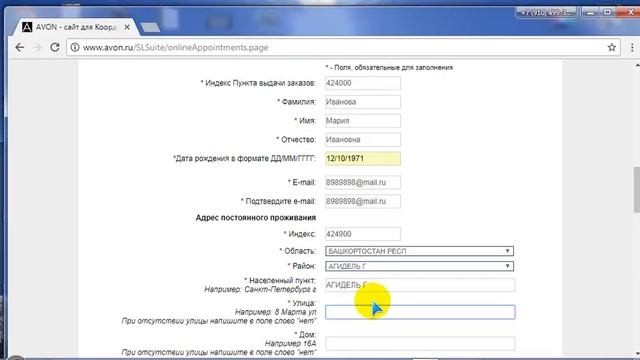Edit the Отчество field Ивановна
This screenshot has height=360, width=640.
click(x=363, y=140)
